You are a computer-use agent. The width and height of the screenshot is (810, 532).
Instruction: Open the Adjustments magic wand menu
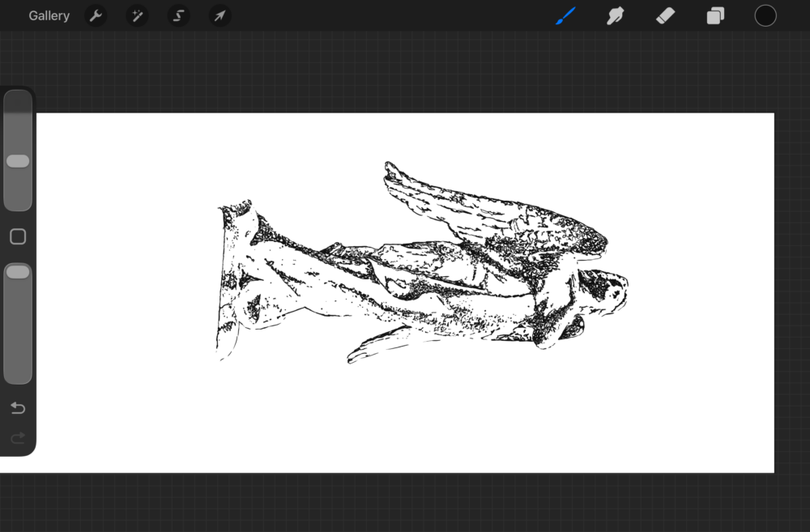tap(138, 15)
